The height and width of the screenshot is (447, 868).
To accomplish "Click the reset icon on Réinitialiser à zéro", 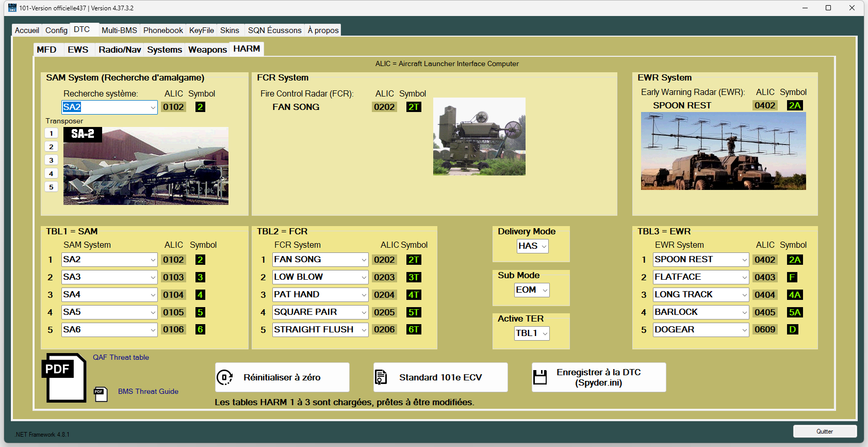I will click(x=225, y=377).
